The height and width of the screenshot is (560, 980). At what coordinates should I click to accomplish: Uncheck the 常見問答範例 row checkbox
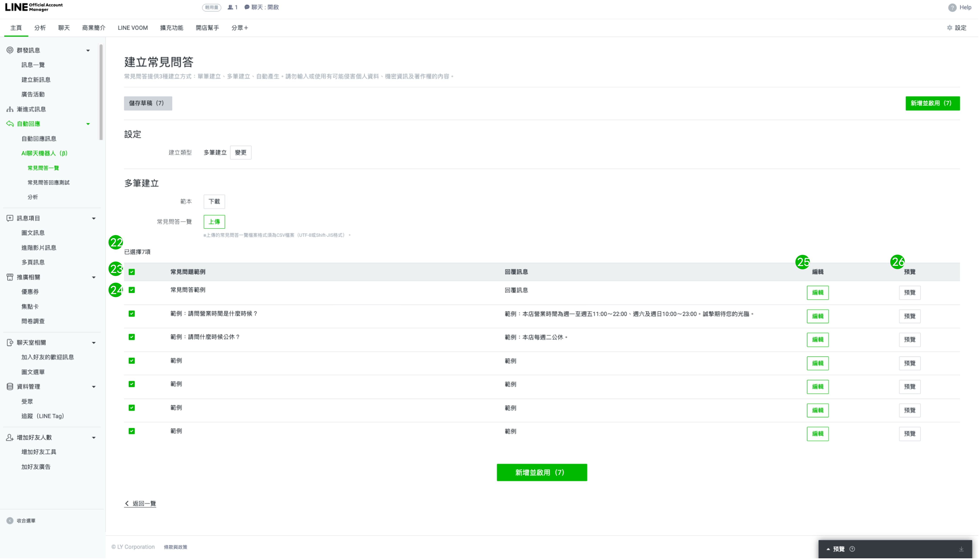[132, 290]
